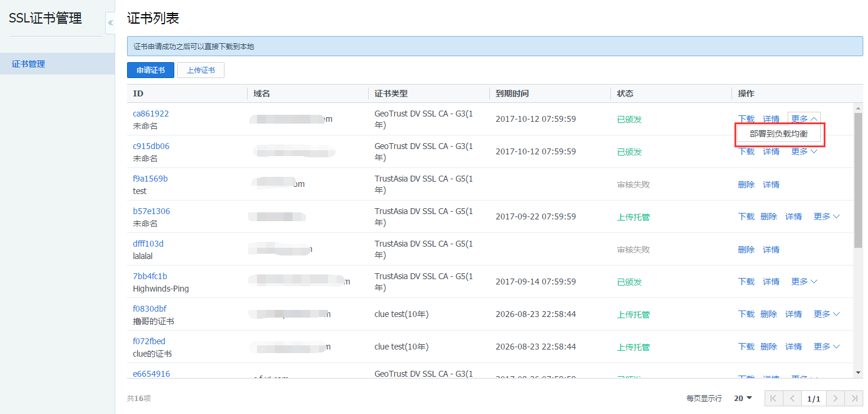Select 部署到负载均衡 from the dropdown menu
Image resolution: width=868 pixels, height=414 pixels.
click(x=779, y=134)
